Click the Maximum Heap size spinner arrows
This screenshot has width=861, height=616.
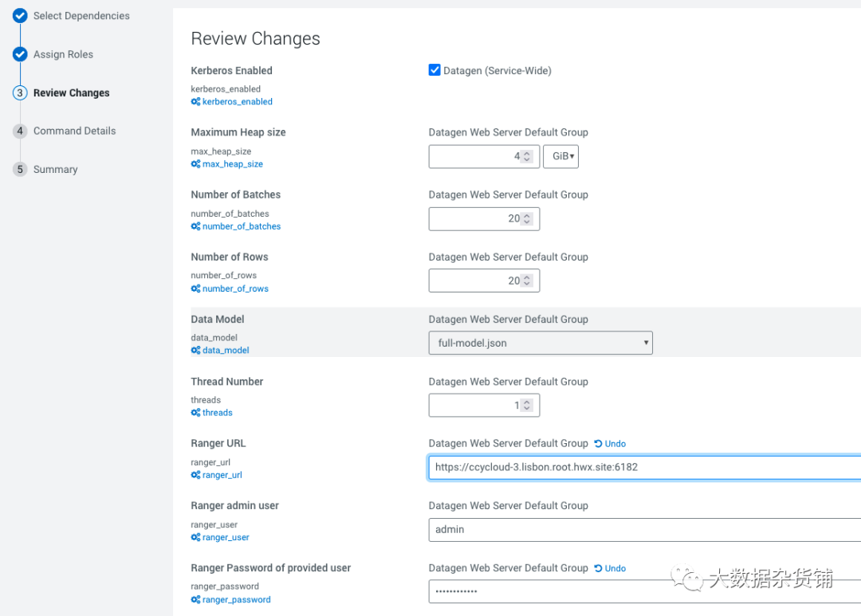(527, 156)
